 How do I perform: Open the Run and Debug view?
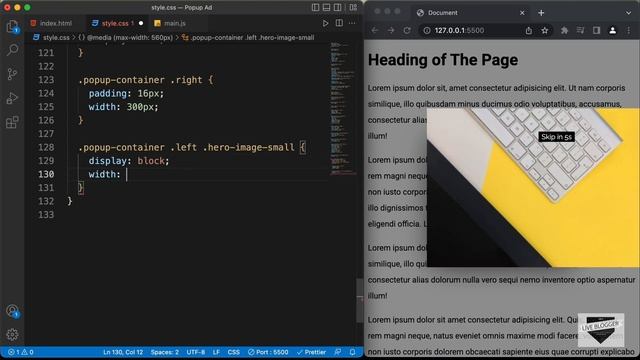point(12,98)
